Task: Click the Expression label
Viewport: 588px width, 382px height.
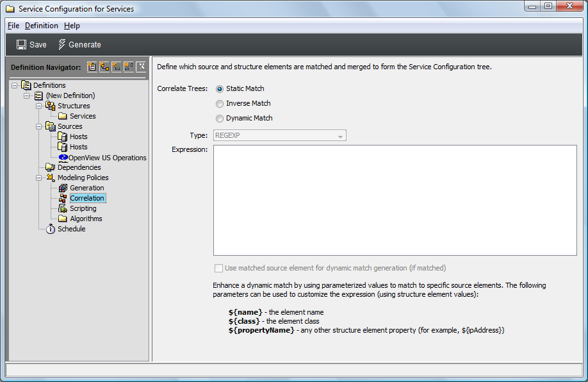Action: pyautogui.click(x=190, y=149)
